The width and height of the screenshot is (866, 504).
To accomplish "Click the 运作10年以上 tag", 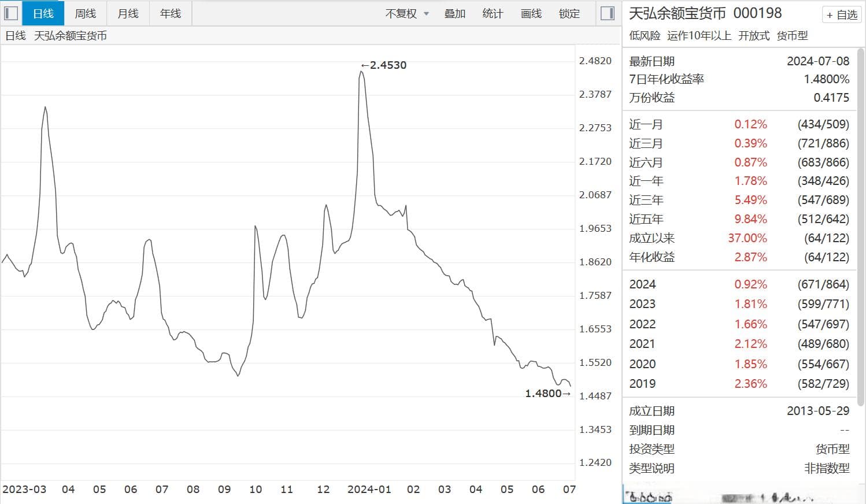I will pos(699,36).
